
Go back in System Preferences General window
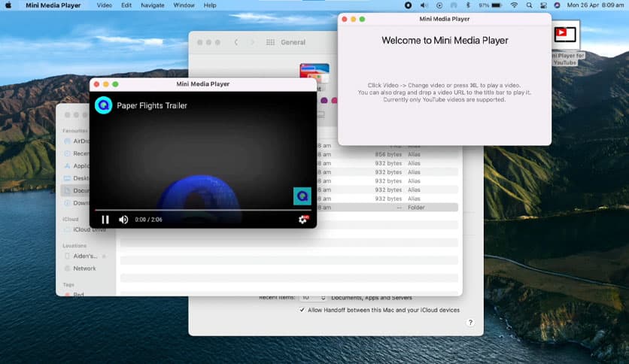tap(236, 42)
